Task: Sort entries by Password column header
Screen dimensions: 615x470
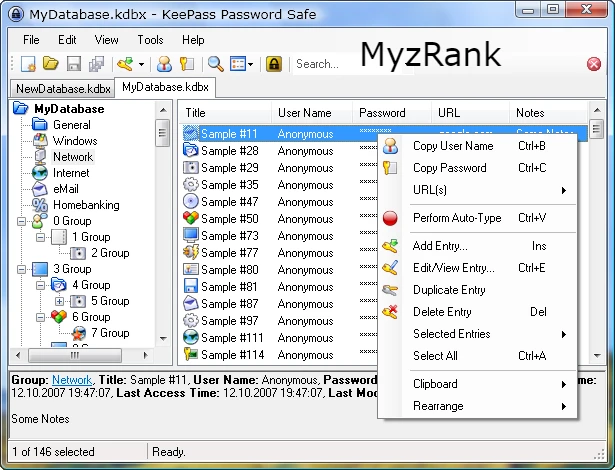Action: coord(392,113)
